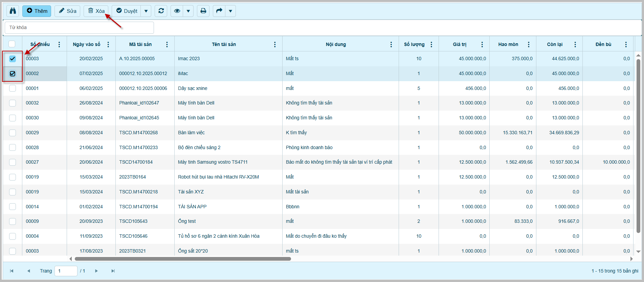Toggle the select-all header checkbox
Screen dimensions: 644x282
click(12, 44)
